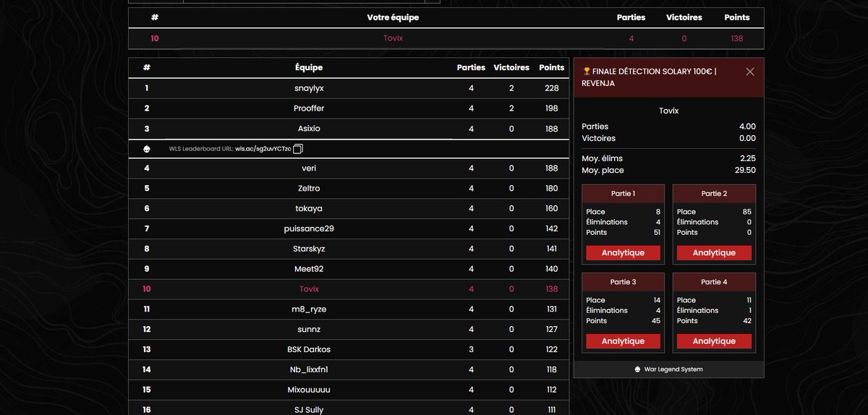Click the Moy. élims value 2.25
Image resolution: width=868 pixels, height=415 pixels.
click(x=747, y=158)
